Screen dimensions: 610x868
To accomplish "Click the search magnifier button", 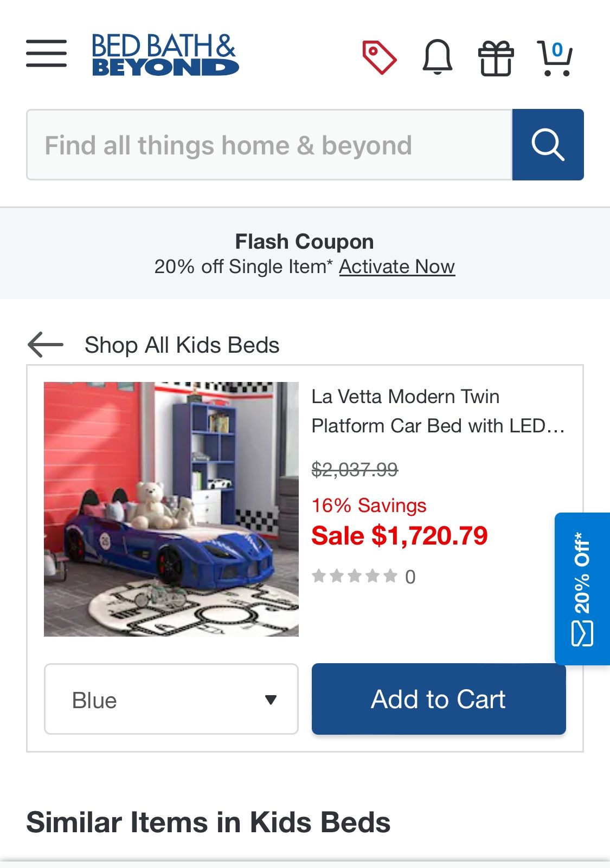I will coord(548,145).
